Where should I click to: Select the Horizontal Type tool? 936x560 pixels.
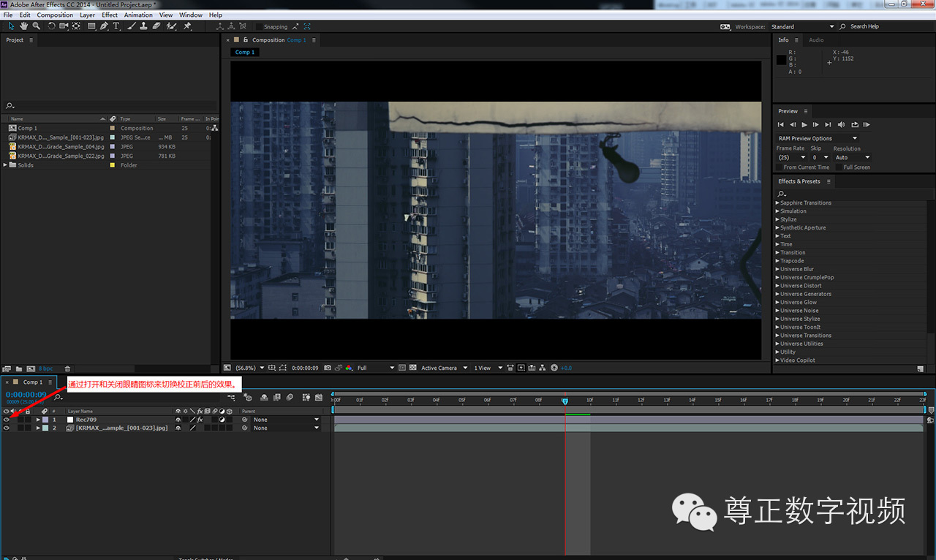click(116, 26)
